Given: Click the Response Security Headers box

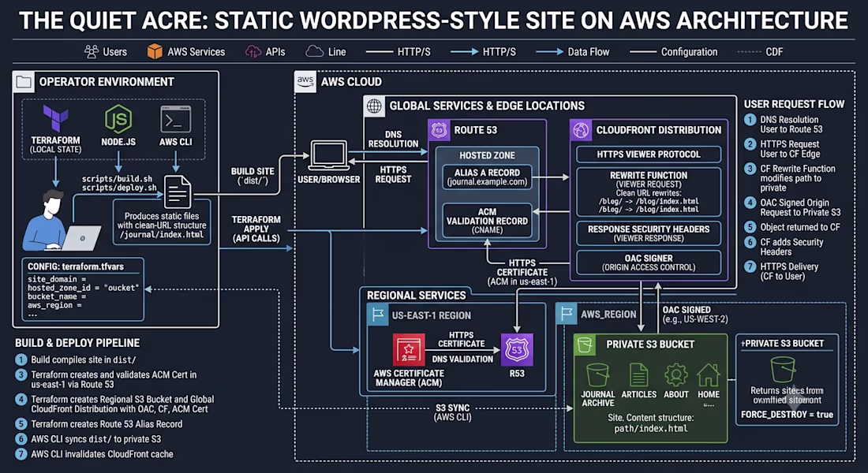Looking at the screenshot, I should click(649, 233).
